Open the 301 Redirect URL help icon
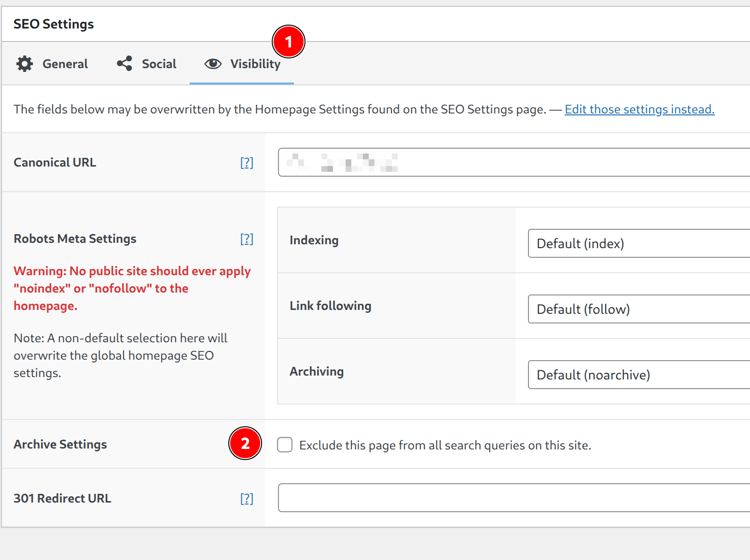750x560 pixels. coord(247,499)
